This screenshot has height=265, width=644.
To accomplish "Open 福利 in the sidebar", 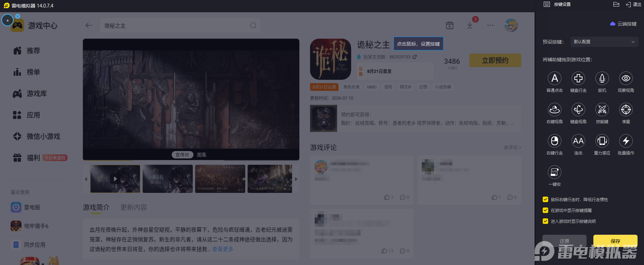I will pos(27,158).
